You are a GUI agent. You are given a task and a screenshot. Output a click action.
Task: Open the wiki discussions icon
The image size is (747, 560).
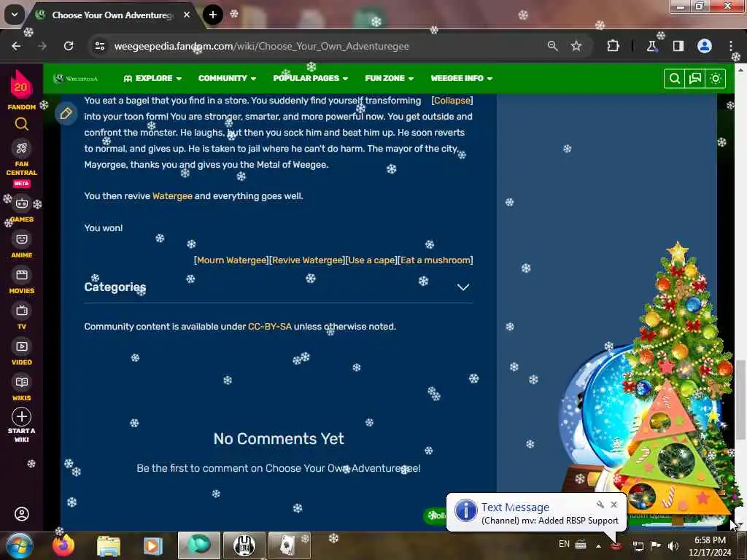tap(695, 79)
